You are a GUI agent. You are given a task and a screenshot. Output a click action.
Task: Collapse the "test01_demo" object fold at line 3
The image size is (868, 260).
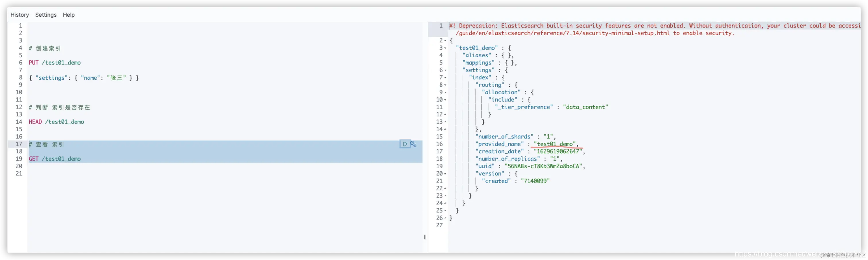[x=445, y=48]
